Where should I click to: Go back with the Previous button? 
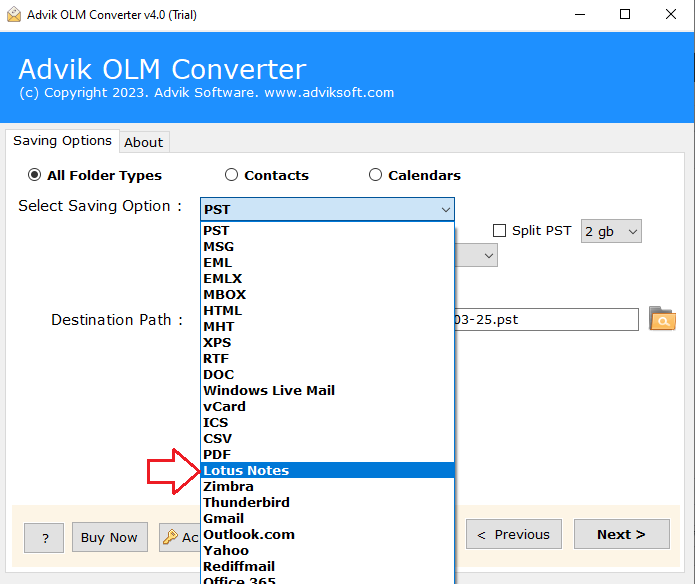[514, 534]
